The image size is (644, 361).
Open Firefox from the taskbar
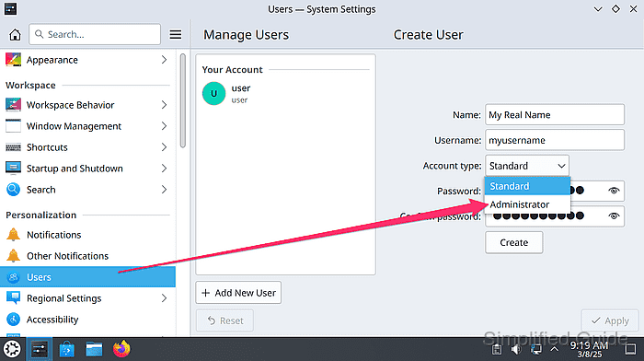pyautogui.click(x=121, y=349)
